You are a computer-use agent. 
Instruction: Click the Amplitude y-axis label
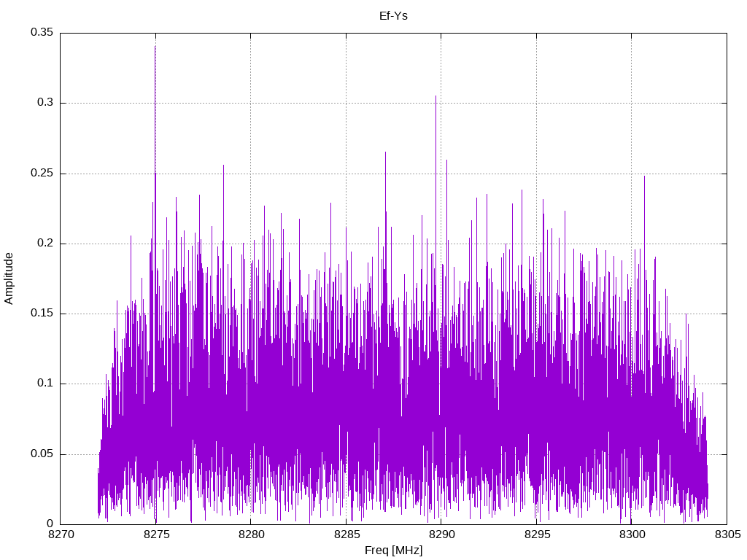(x=9, y=278)
